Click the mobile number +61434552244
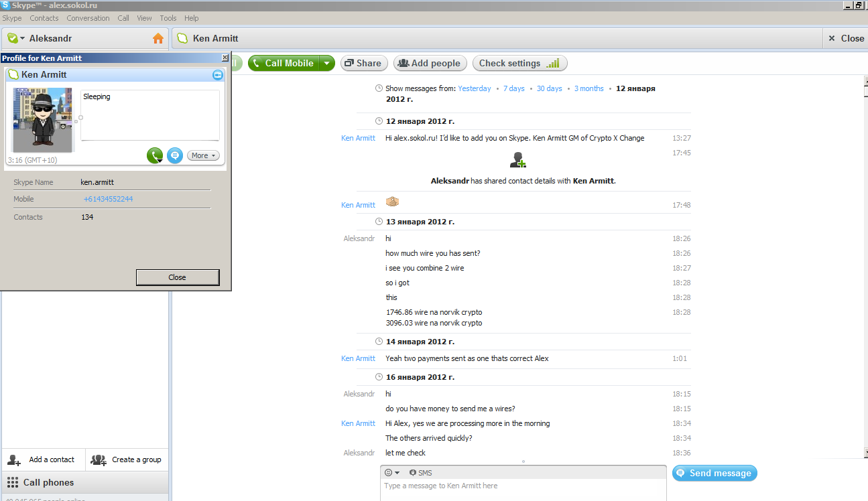Screen dimensions: 868x501 [109, 199]
